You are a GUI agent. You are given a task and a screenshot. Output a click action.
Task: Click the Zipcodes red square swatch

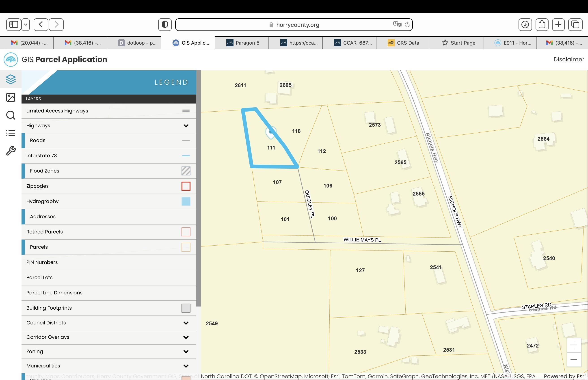(186, 186)
